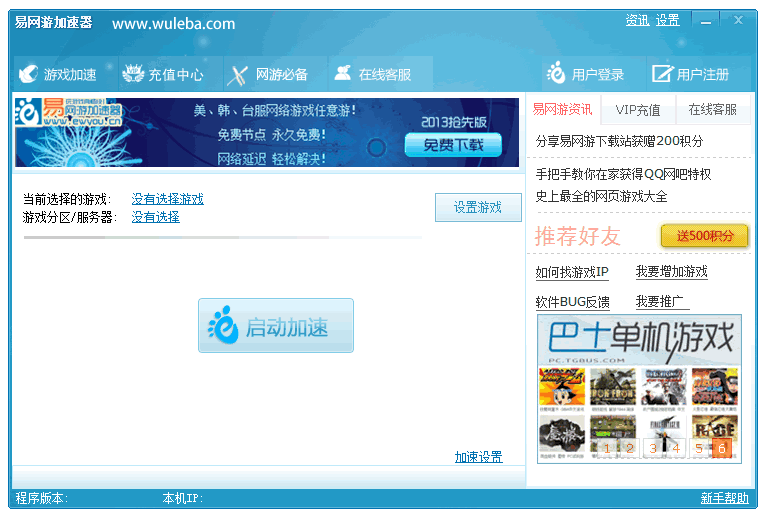Select the 易网游资讯 tab
The width and height of the screenshot is (765, 515).
(563, 109)
